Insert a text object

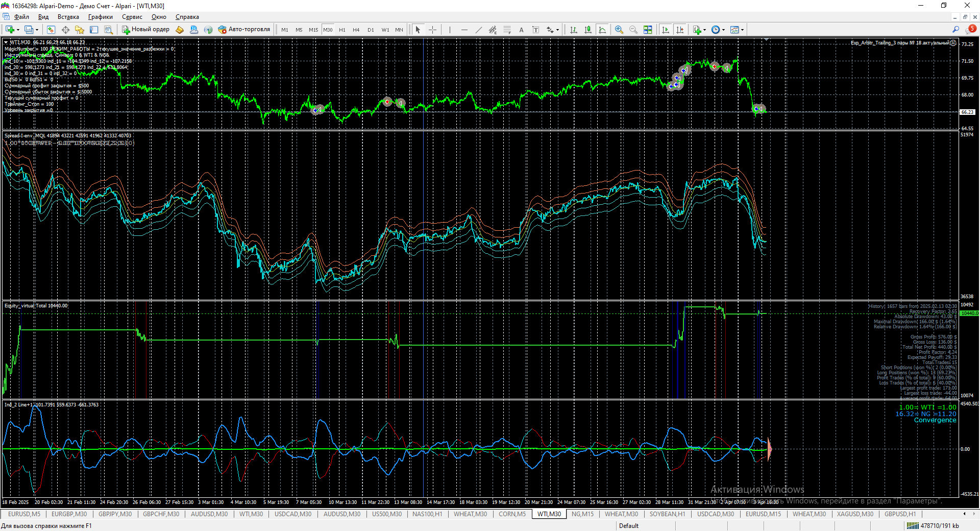tap(521, 30)
